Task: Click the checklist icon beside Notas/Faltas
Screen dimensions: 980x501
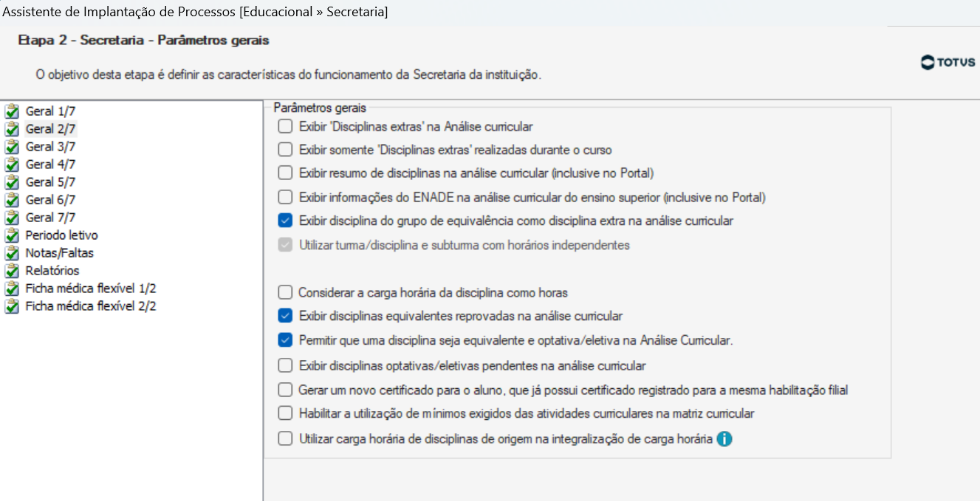Action: pyautogui.click(x=12, y=253)
